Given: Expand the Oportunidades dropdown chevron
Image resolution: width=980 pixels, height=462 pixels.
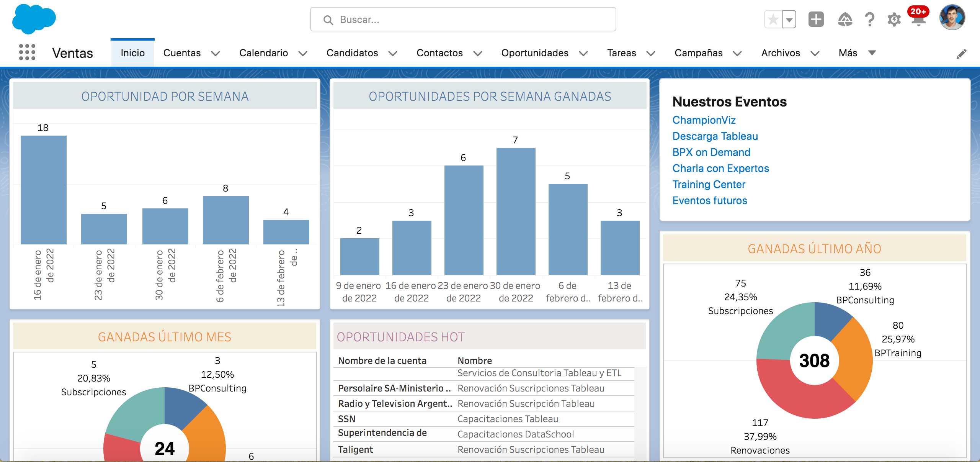Looking at the screenshot, I should 583,53.
